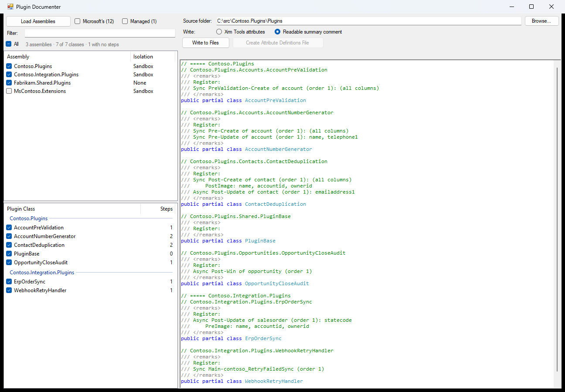
Task: Click the Contoso.Plugins group header in class list
Action: (x=28, y=218)
